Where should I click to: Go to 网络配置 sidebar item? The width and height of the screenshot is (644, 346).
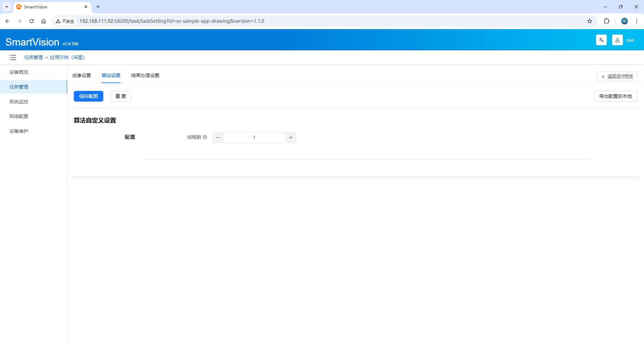(x=34, y=116)
